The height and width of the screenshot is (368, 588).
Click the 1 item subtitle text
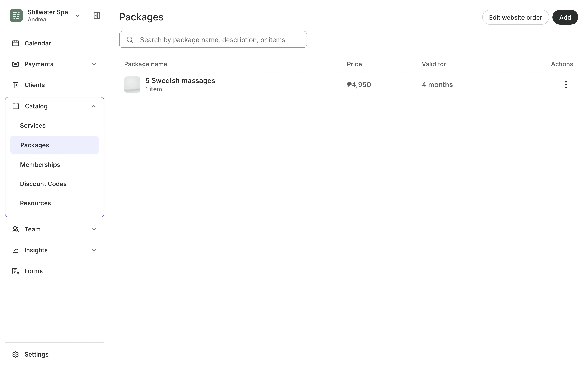[154, 89]
